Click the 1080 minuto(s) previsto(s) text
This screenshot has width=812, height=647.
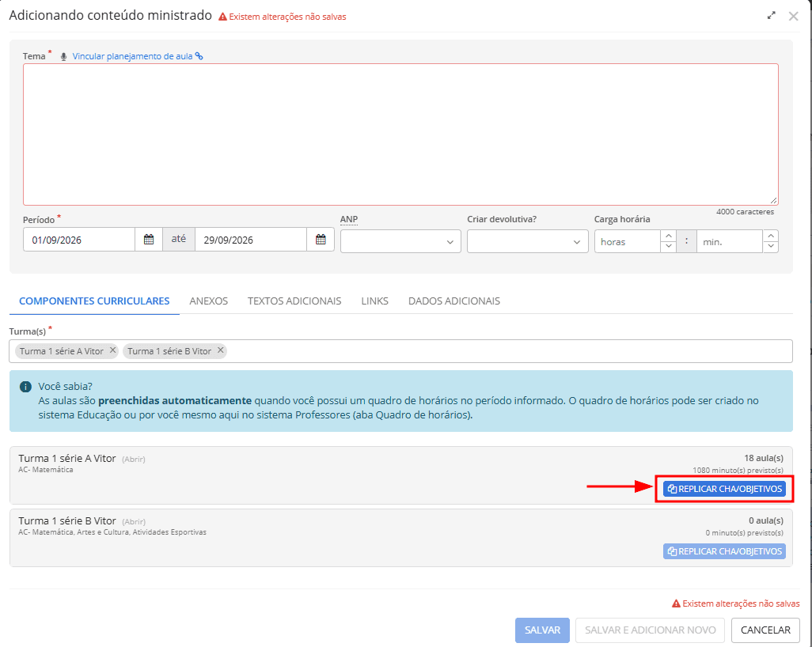tap(738, 471)
